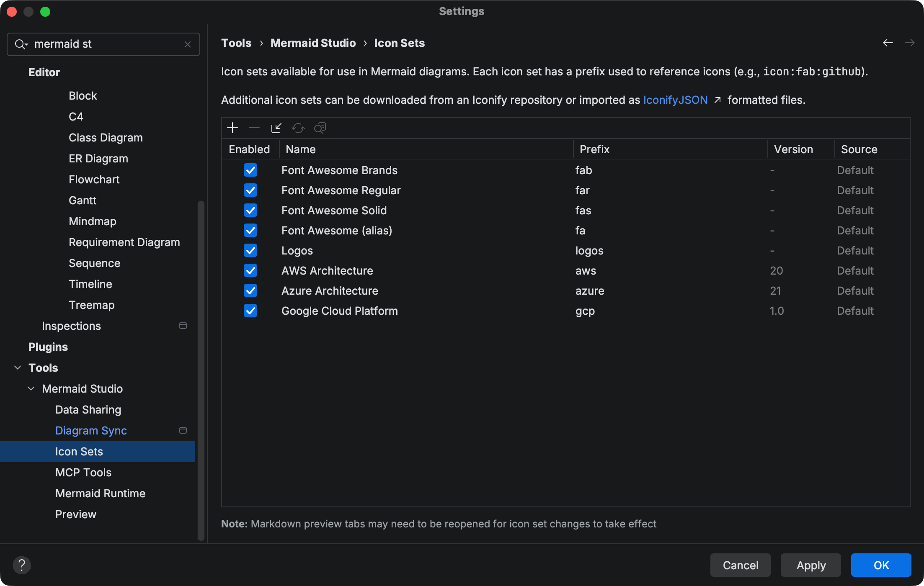Image resolution: width=924 pixels, height=586 pixels.
Task: Collapse the Tools tree section
Action: 18,368
